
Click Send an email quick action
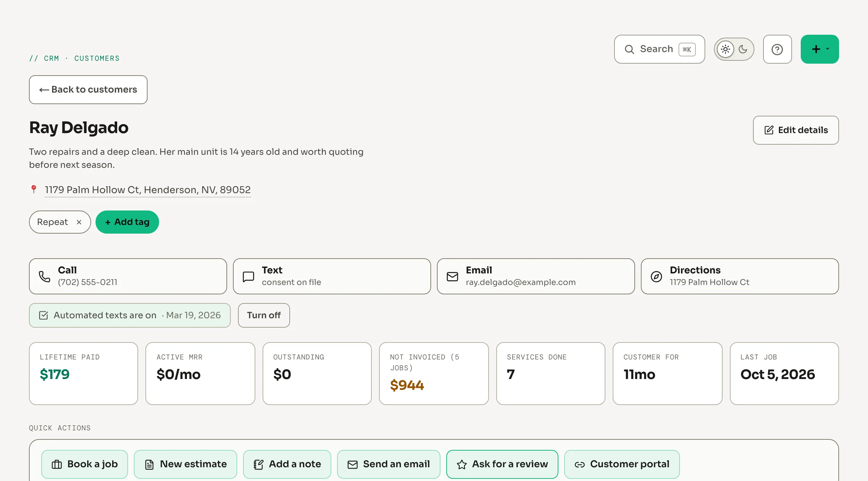tap(389, 464)
